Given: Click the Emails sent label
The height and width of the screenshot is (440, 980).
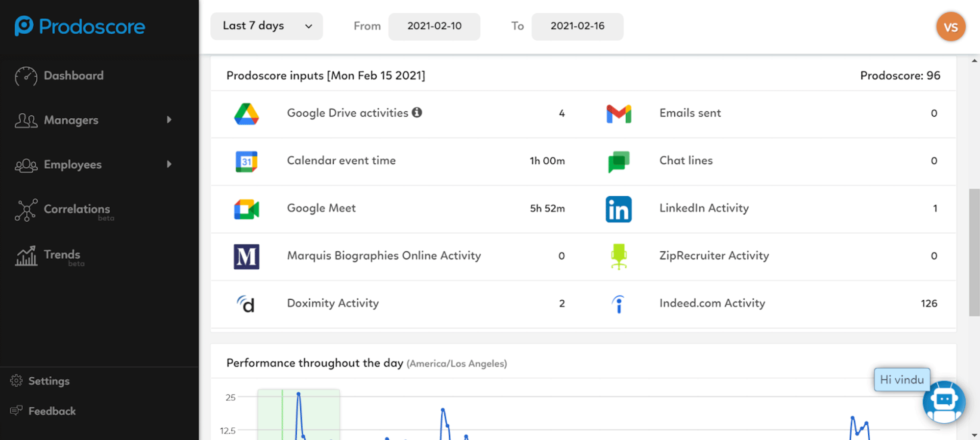Looking at the screenshot, I should pyautogui.click(x=690, y=113).
